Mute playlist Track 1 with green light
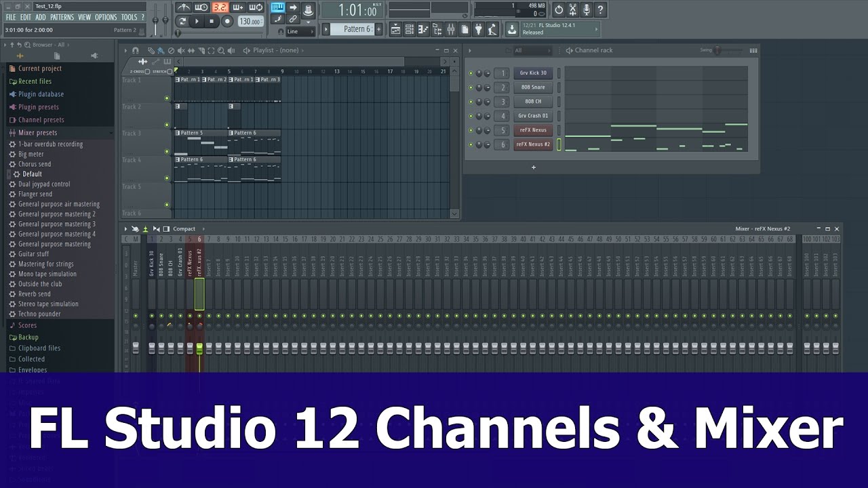Viewport: 868px width, 488px height. click(167, 98)
